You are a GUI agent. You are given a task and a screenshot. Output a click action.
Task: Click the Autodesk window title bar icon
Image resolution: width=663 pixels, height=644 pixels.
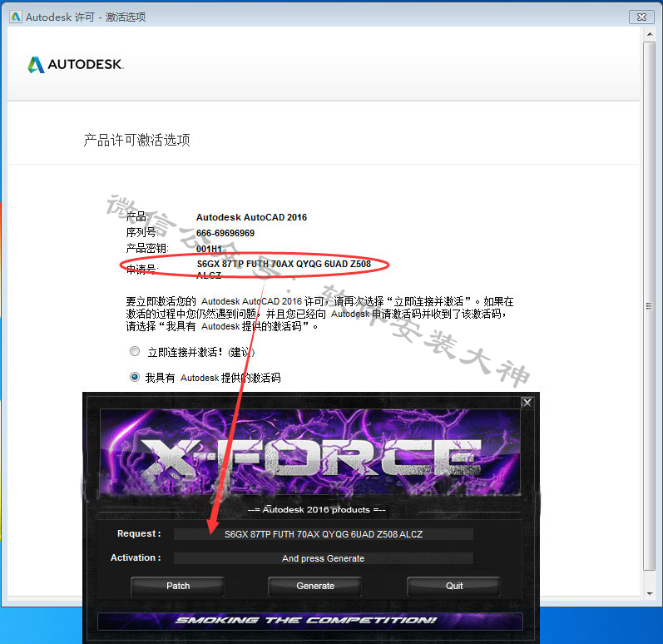(x=16, y=17)
